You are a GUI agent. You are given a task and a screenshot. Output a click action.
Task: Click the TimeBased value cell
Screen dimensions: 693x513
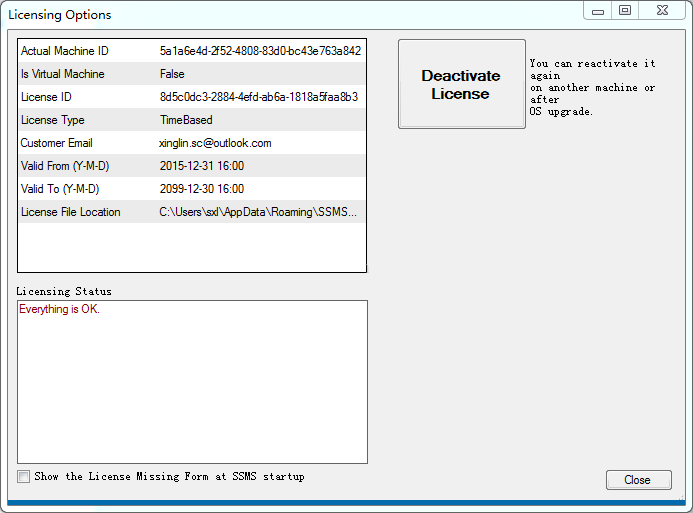(186, 120)
